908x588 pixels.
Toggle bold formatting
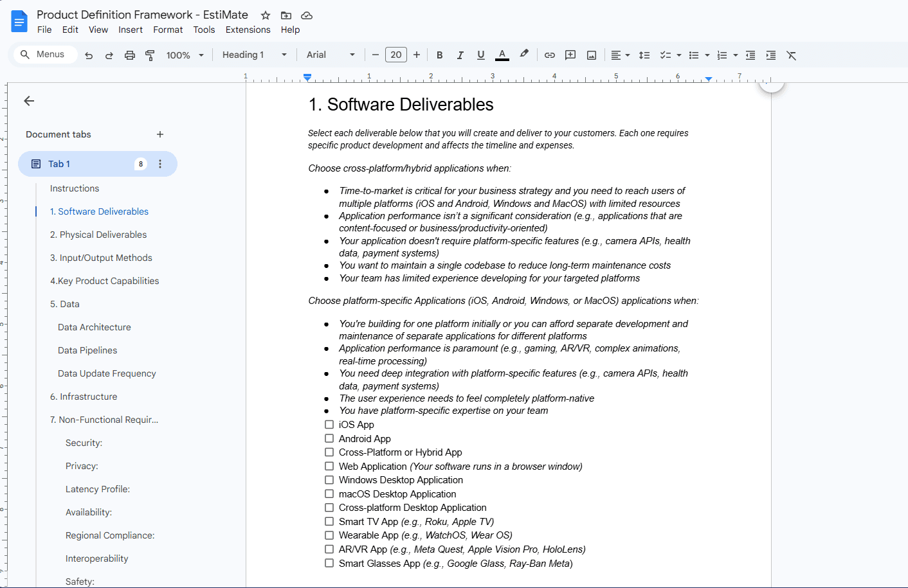pos(440,55)
